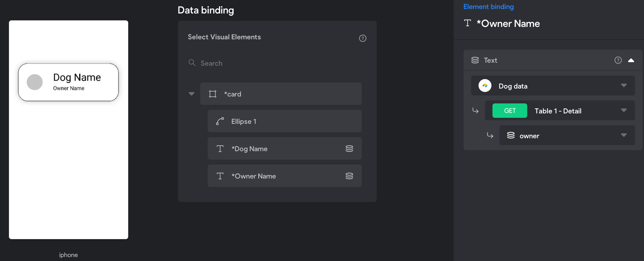The image size is (644, 261).
Task: Click the gray ellipse in the preview card
Action: point(35,82)
